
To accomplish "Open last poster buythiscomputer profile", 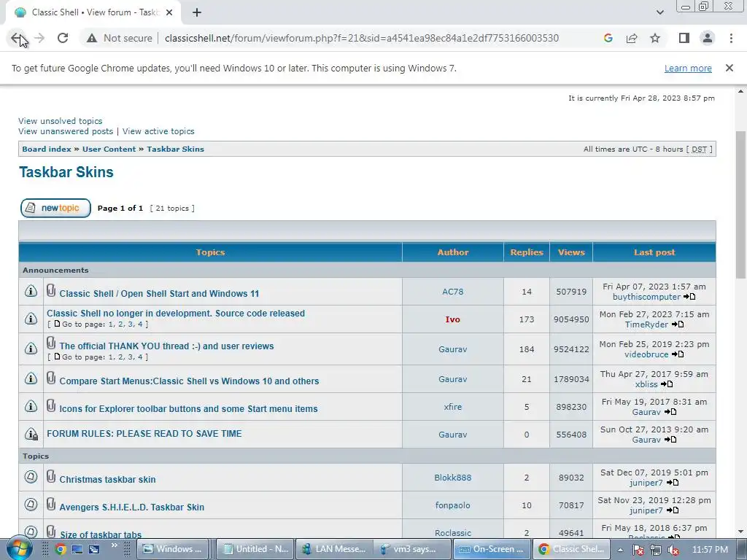I will coord(646,297).
